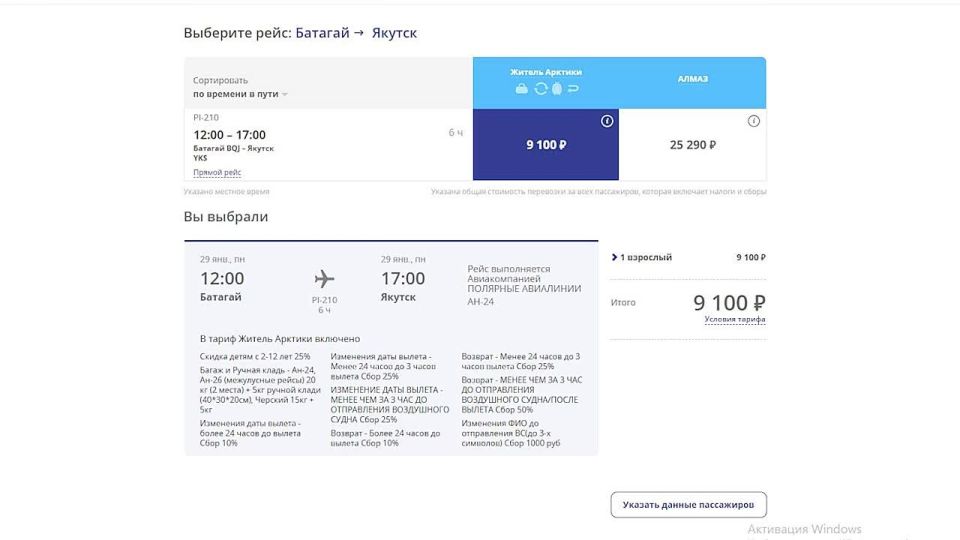Image resolution: width=960 pixels, height=540 pixels.
Task: Click the backpack hand-luggage icon in fare header
Action: (x=557, y=89)
